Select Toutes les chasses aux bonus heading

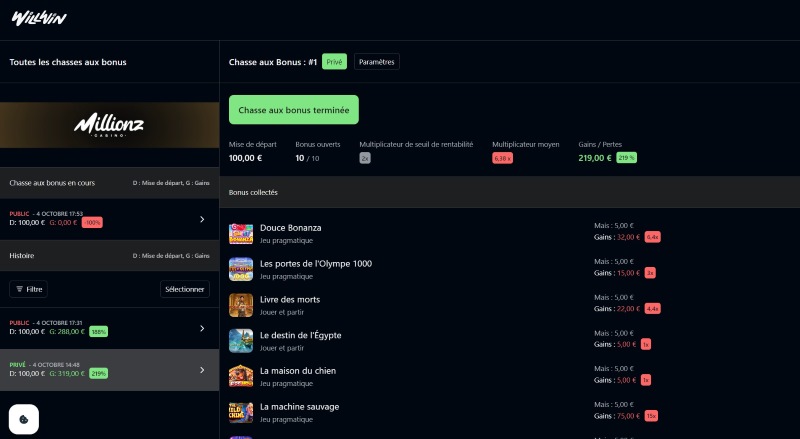[68, 62]
